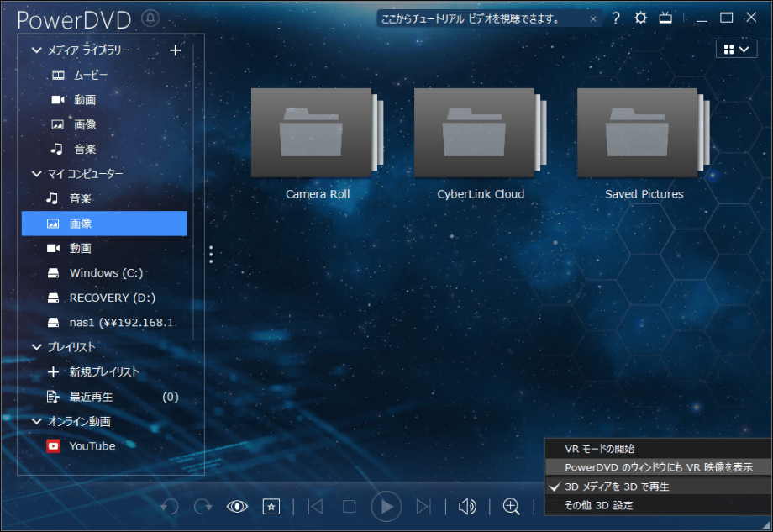Toggle the TrueTheater eye icon

(237, 506)
